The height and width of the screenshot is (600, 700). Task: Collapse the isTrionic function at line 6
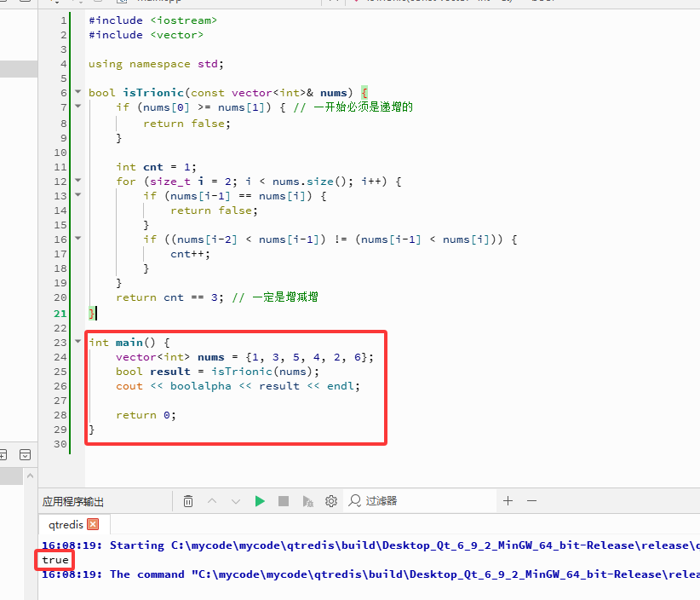[78, 91]
